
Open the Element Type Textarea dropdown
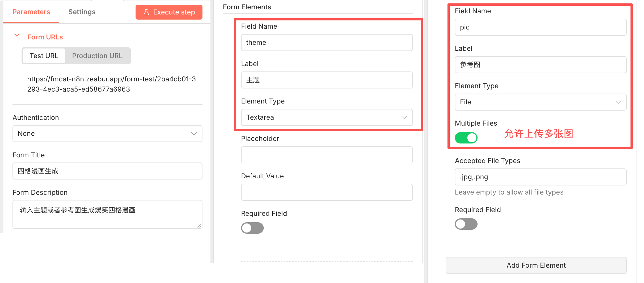(x=327, y=117)
